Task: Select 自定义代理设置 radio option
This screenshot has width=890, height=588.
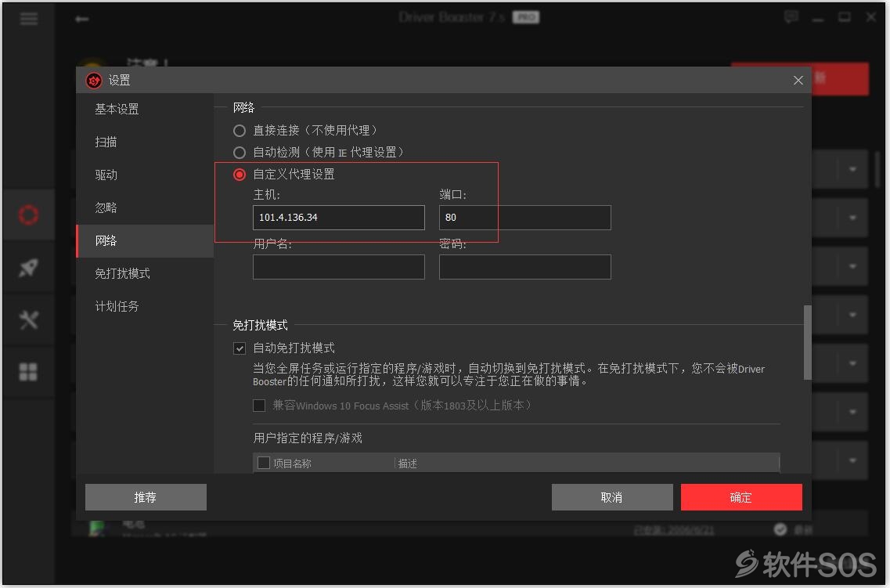Action: (x=240, y=175)
